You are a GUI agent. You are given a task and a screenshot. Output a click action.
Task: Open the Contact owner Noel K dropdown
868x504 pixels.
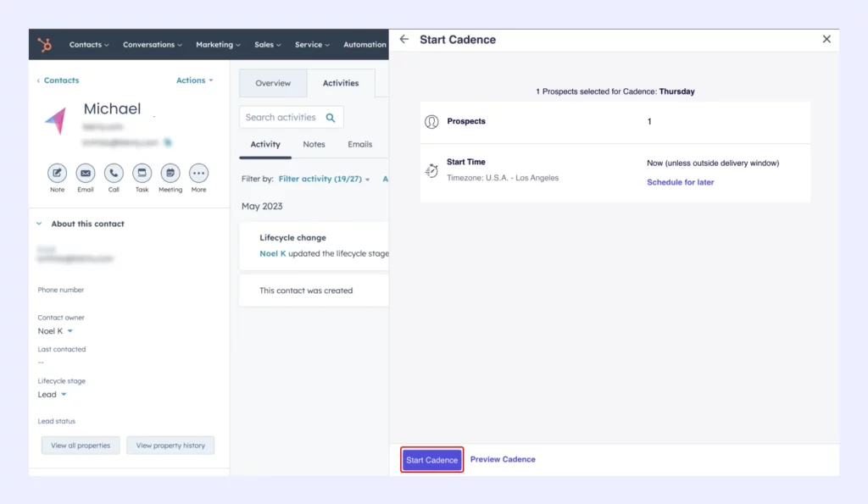click(55, 331)
